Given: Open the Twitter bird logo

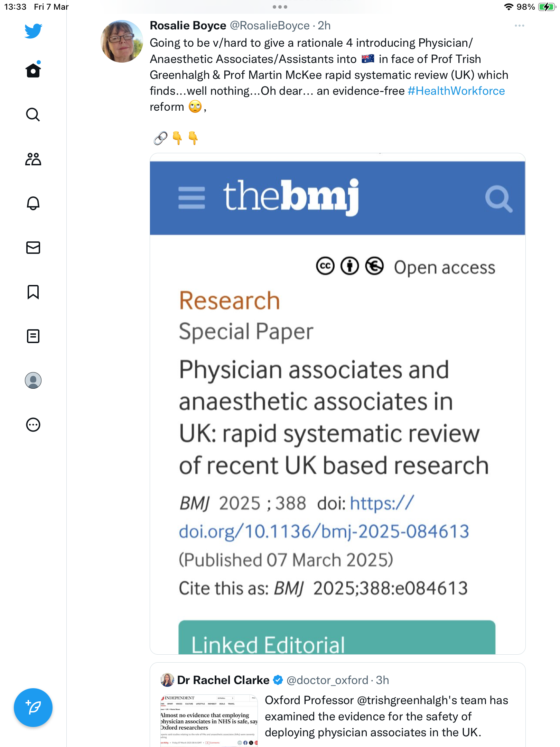Looking at the screenshot, I should pos(33,31).
